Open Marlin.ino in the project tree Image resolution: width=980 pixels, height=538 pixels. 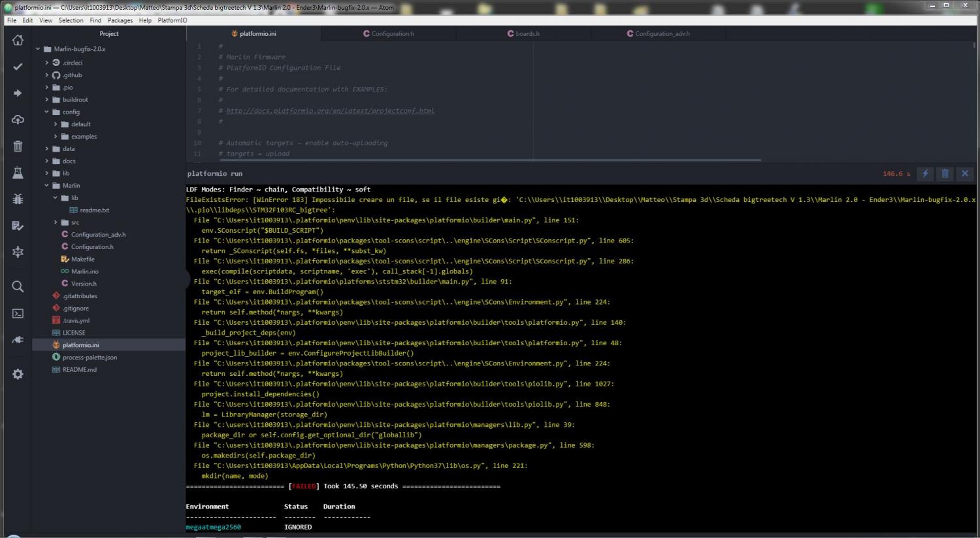pyautogui.click(x=84, y=271)
